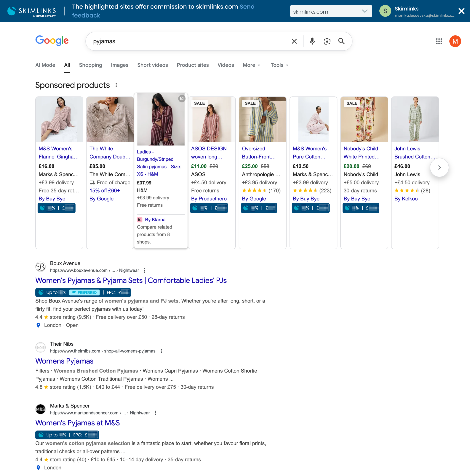Open the H&M product in new window
470x476 pixels.
pos(182,98)
